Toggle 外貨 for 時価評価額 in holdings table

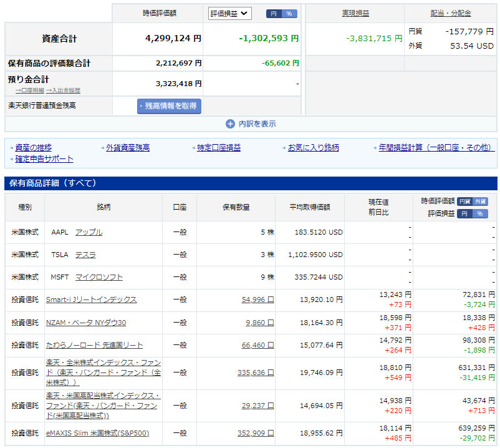[x=481, y=202]
